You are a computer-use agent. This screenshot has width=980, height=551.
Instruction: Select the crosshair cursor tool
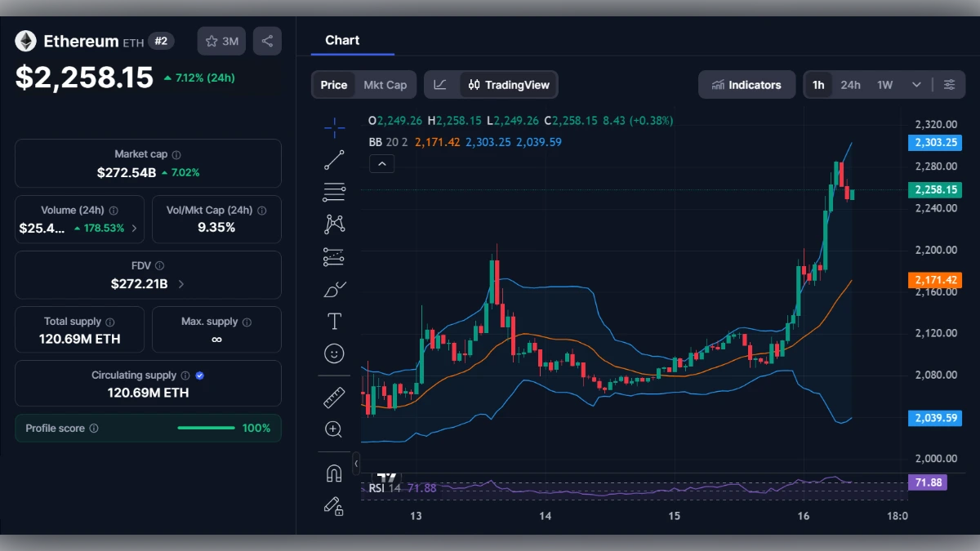pyautogui.click(x=334, y=127)
